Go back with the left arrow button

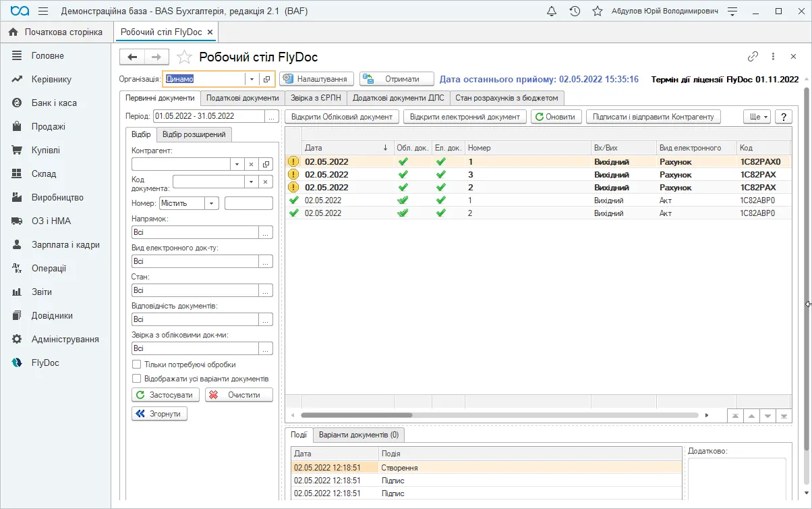tap(132, 57)
